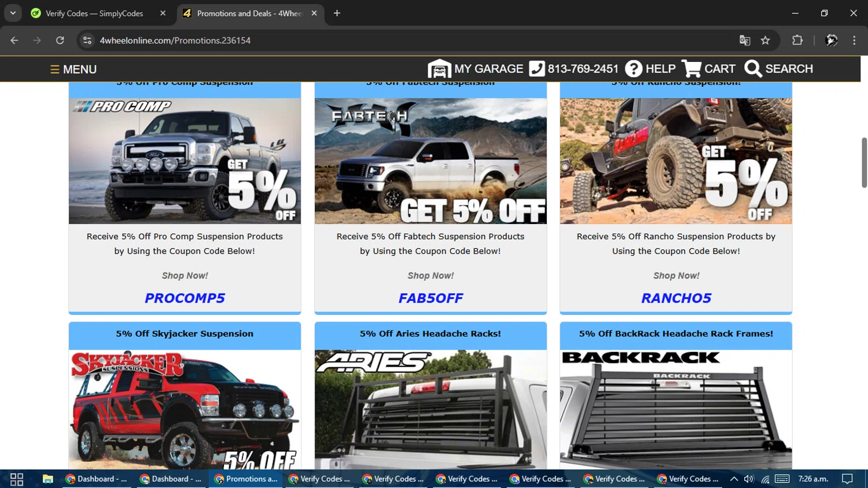Show hidden system tray icons
The image size is (868, 488).
[734, 479]
